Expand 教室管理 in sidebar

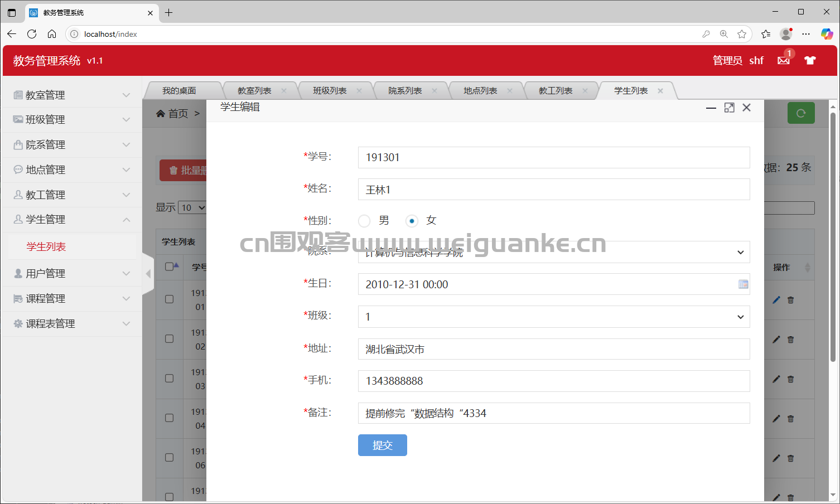pyautogui.click(x=72, y=95)
